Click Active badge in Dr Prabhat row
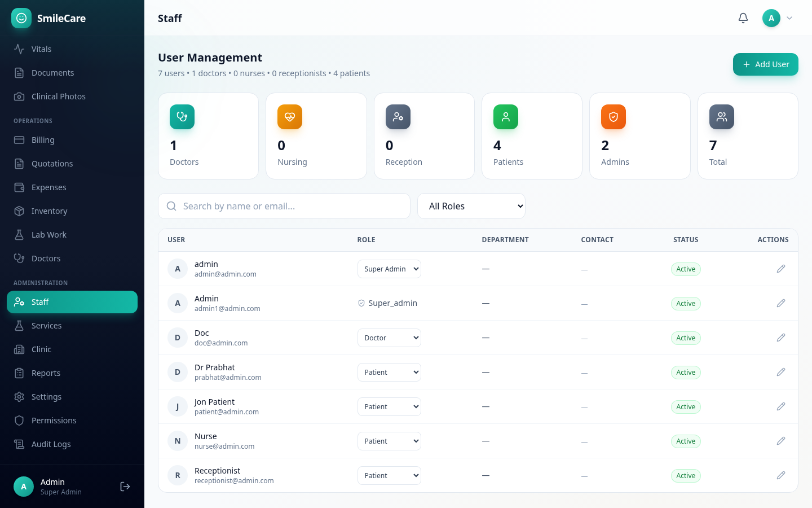Viewport: 812px width, 508px height. (686, 372)
